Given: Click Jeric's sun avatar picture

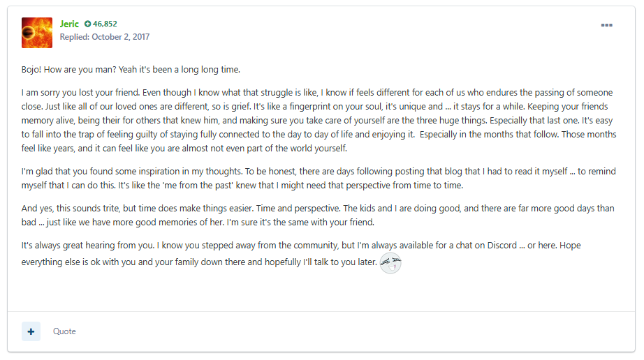Looking at the screenshot, I should [37, 33].
